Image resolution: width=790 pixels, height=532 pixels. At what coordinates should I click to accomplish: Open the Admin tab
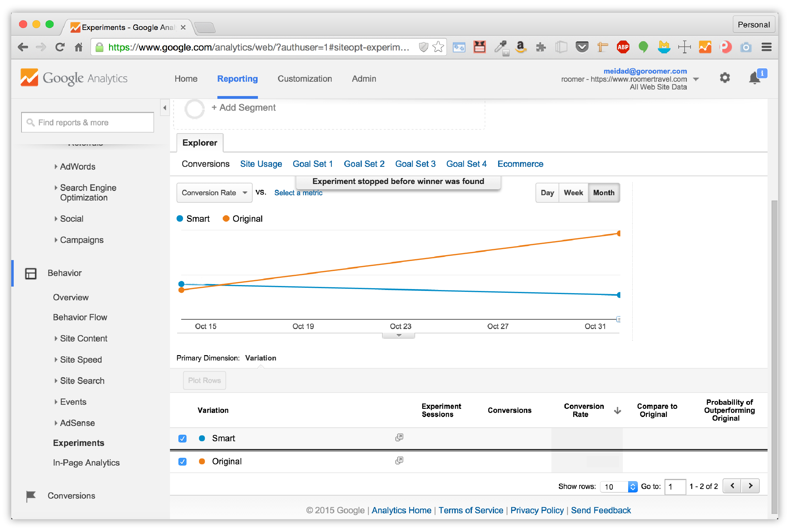363,79
